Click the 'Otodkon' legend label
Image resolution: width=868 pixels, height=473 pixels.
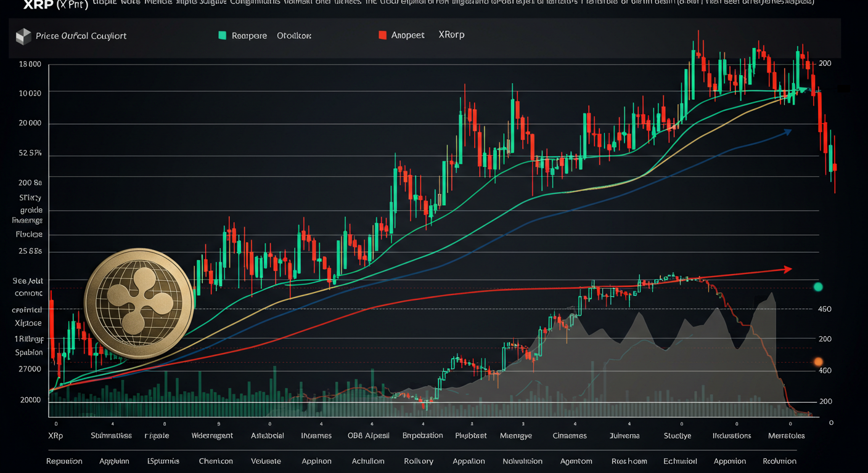point(294,36)
